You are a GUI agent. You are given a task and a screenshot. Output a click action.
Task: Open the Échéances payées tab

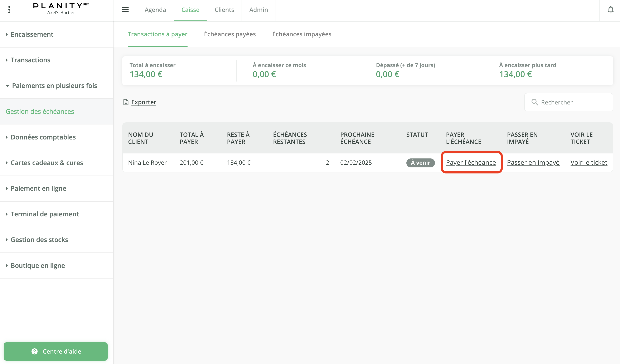coord(229,34)
